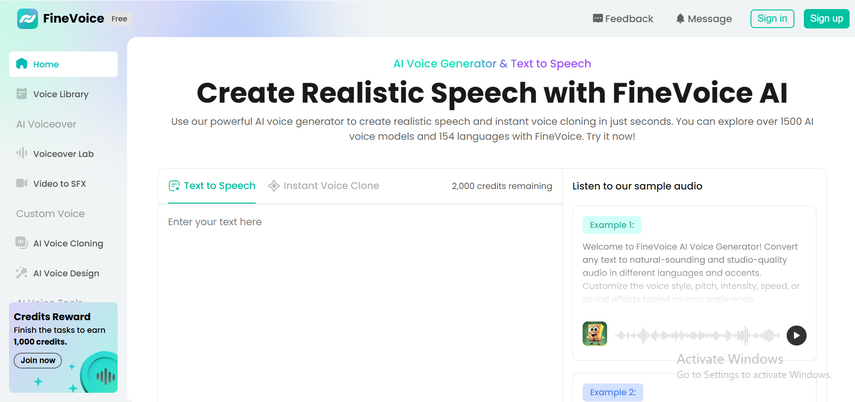Click the Sign up button

tap(826, 19)
